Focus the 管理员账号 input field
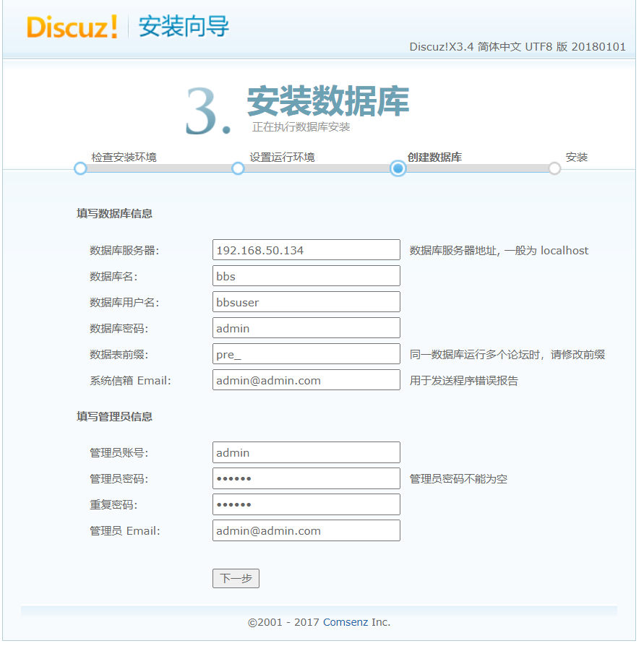The width and height of the screenshot is (644, 646). pyautogui.click(x=306, y=452)
